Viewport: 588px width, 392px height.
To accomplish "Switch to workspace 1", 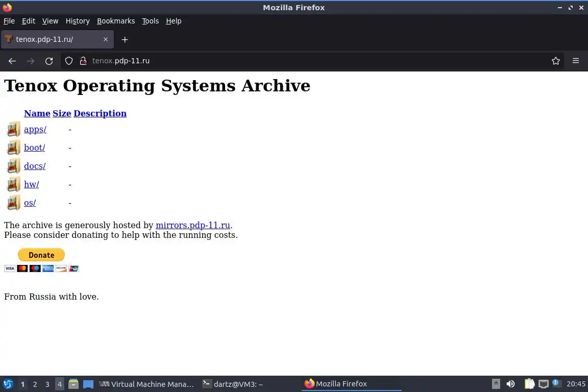I will 23,384.
